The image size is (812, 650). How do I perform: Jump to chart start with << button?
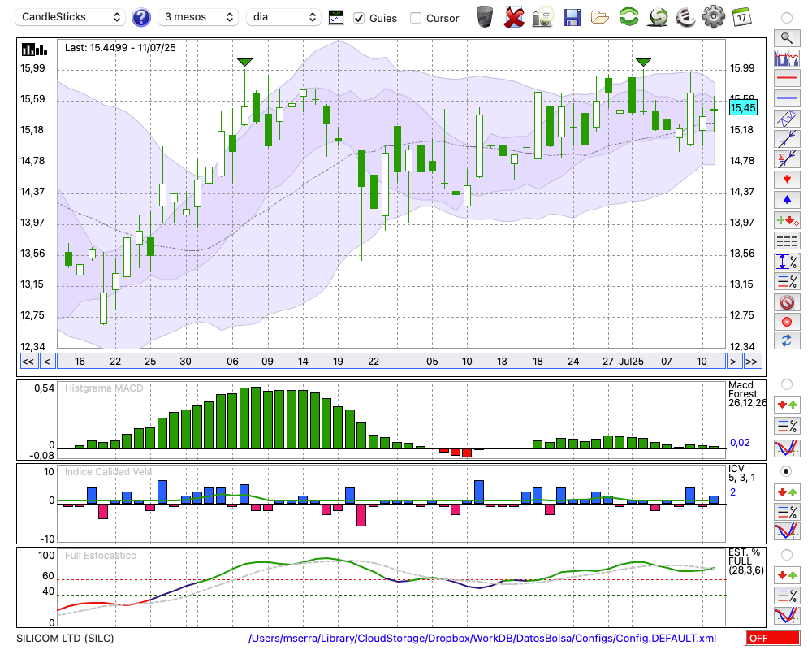(28, 362)
